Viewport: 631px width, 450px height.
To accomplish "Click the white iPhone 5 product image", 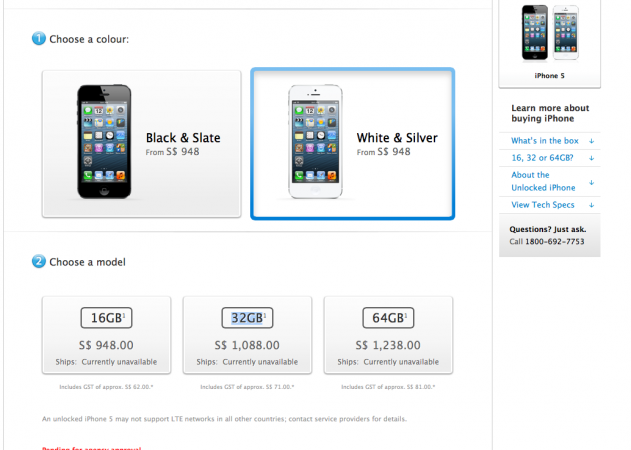I will tap(315, 141).
